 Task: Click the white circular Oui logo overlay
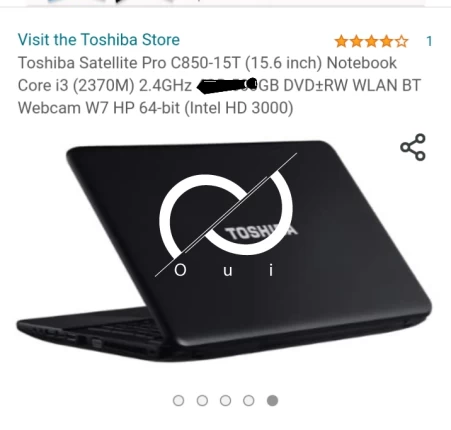(226, 215)
